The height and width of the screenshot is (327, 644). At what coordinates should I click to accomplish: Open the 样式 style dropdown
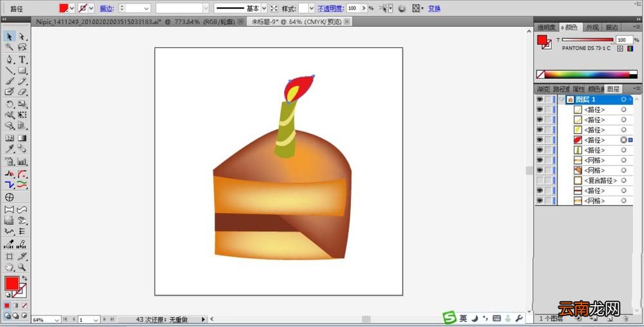[x=311, y=8]
